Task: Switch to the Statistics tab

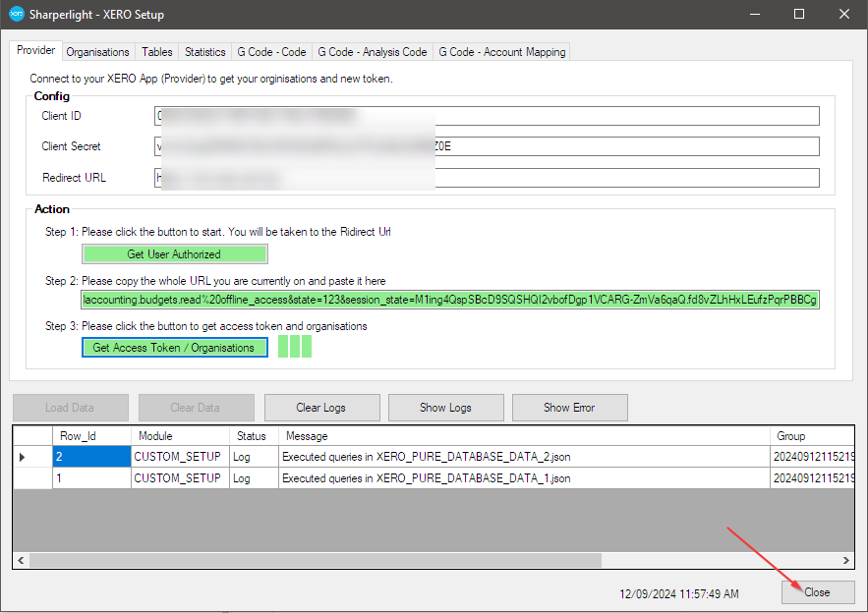Action: click(x=204, y=52)
